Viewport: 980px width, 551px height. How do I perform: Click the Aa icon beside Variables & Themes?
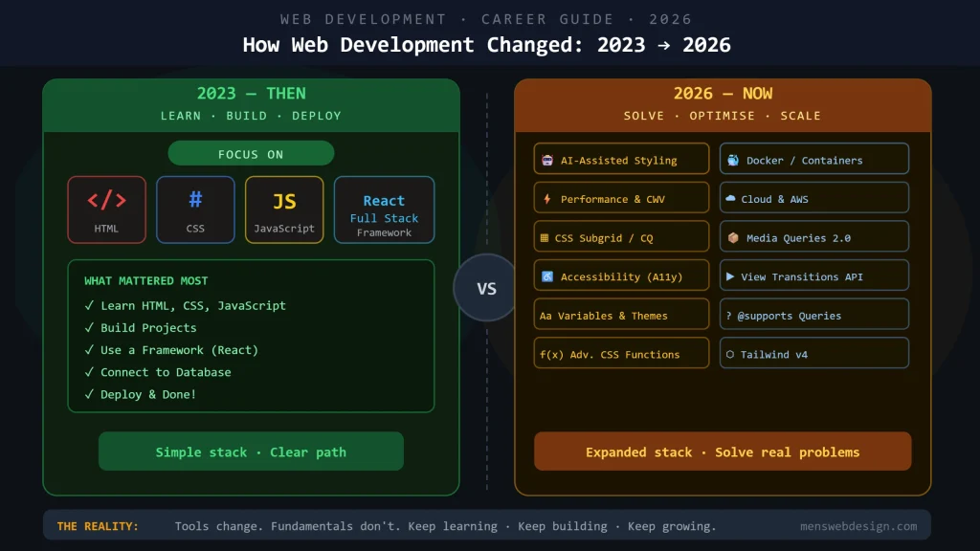click(x=546, y=316)
